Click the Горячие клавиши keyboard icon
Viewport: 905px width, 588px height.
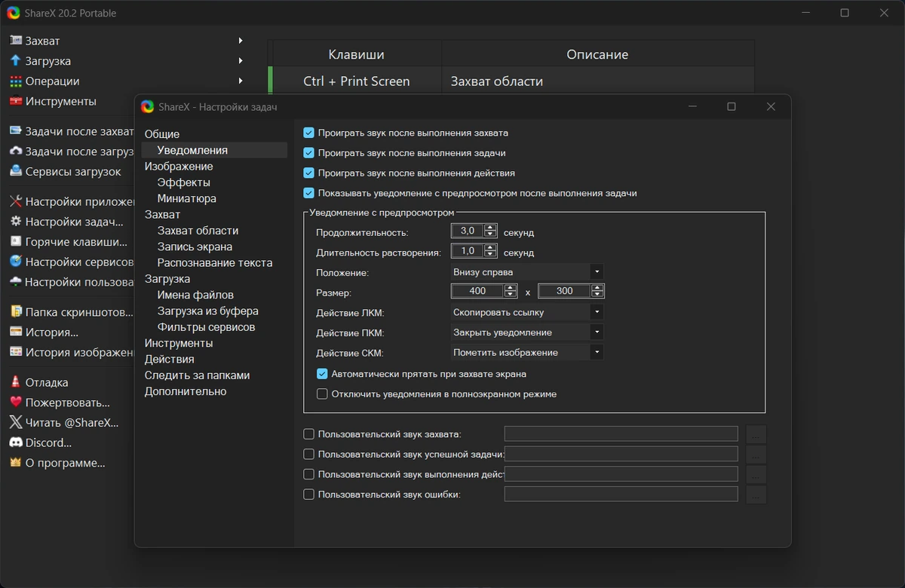click(x=15, y=242)
